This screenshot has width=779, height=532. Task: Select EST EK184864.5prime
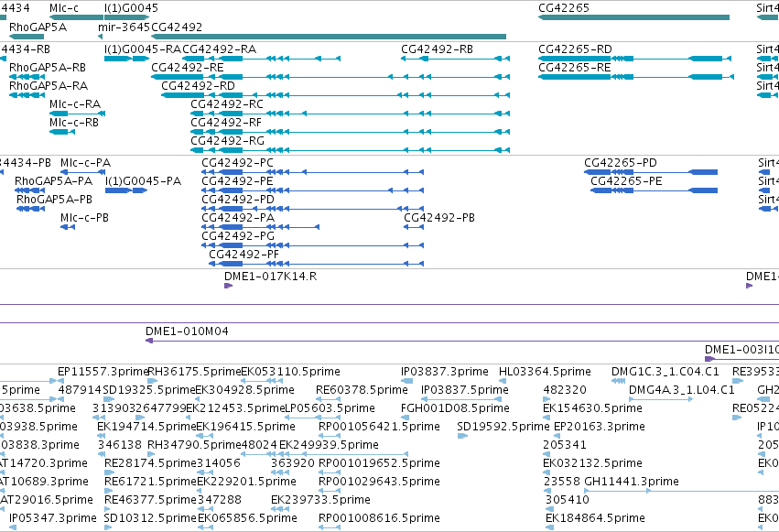[x=595, y=518]
